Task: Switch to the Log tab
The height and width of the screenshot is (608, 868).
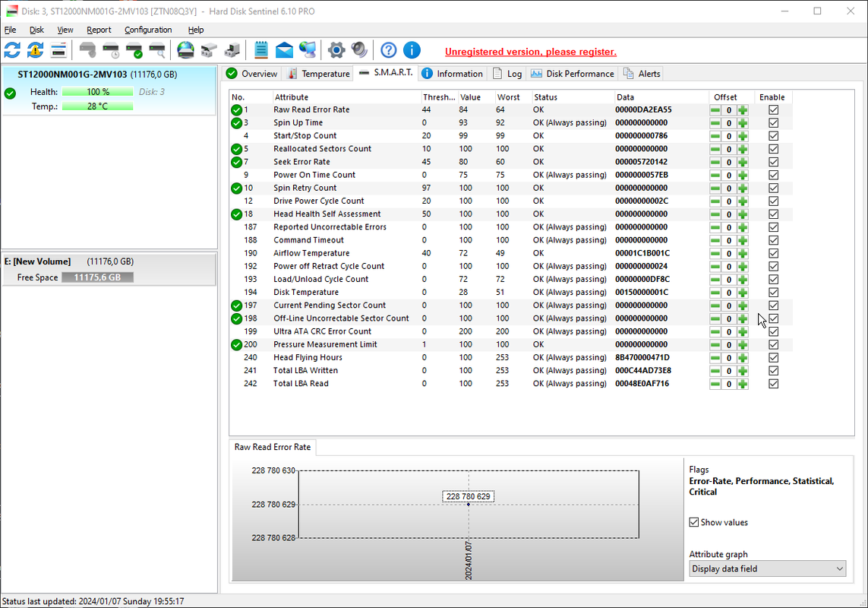Action: click(x=507, y=74)
